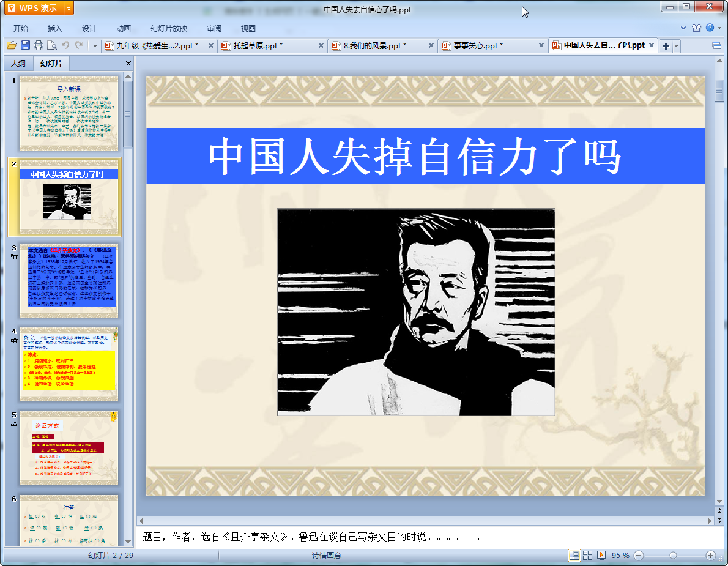
Task: Close the 中国人失去自...了吗.ppt tab
Action: point(652,45)
